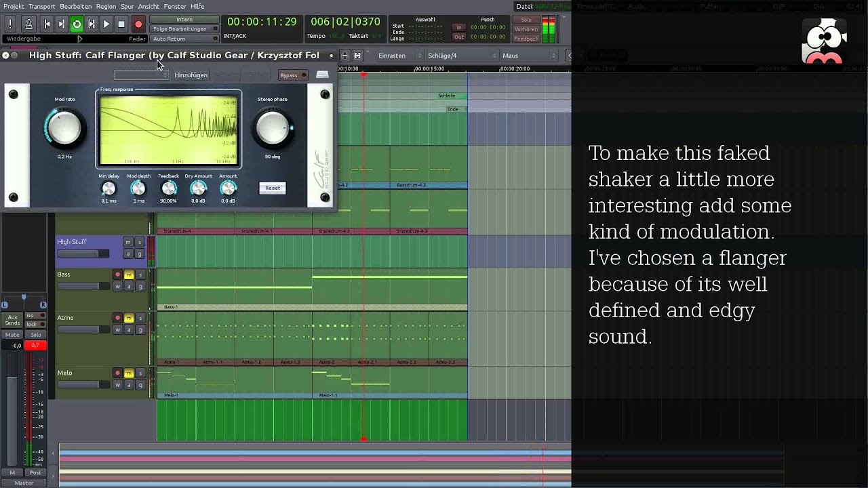Viewport: 868px width, 488px height.
Task: Record-arm the Melo track
Action: pyautogui.click(x=117, y=373)
